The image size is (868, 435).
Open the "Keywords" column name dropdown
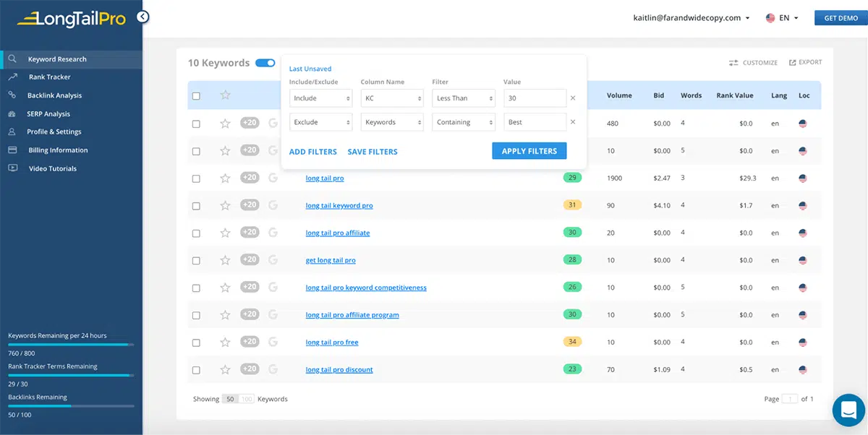(x=392, y=122)
